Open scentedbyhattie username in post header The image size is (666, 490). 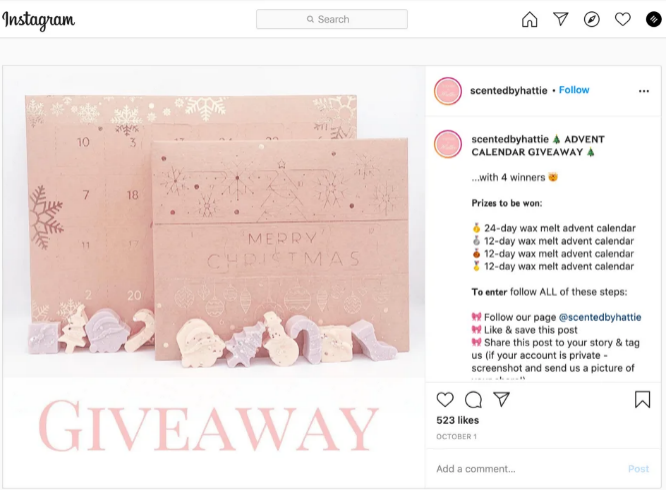tap(508, 90)
